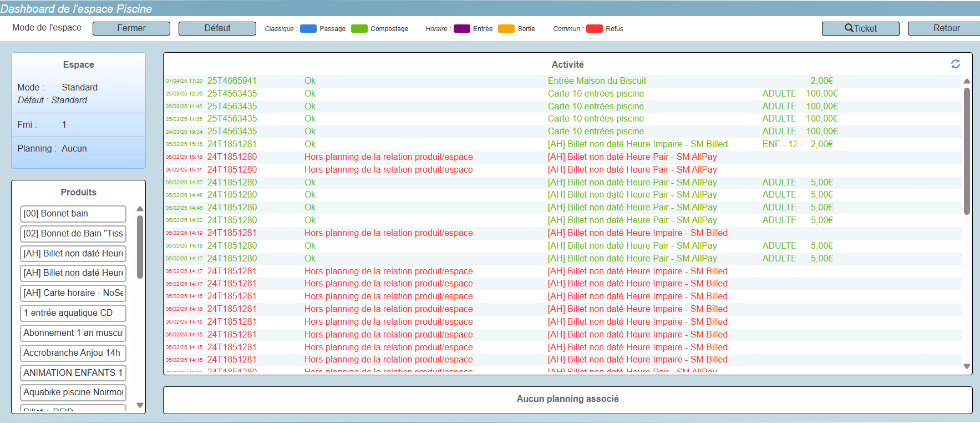
Task: Click down arrow of Activité scrollbar
Action: click(967, 366)
